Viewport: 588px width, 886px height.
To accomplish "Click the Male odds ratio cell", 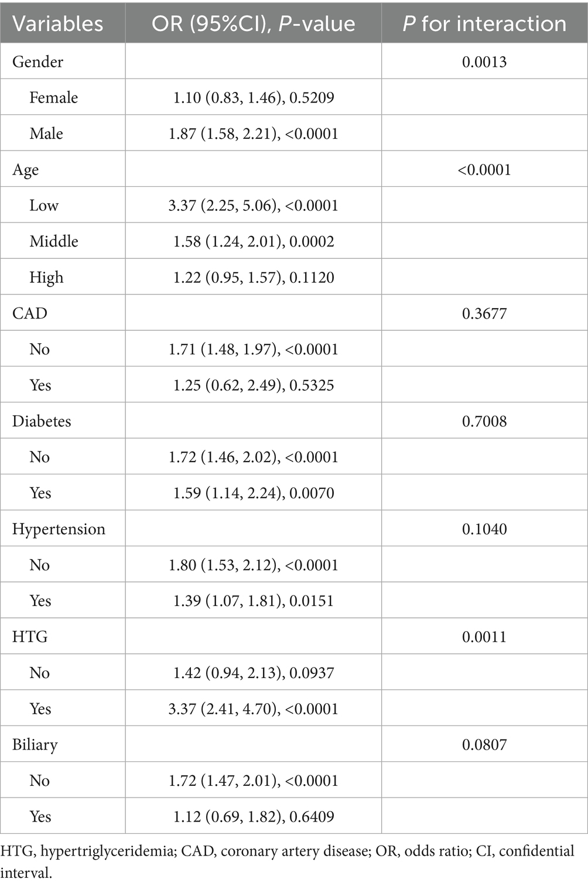I will 253,134.
